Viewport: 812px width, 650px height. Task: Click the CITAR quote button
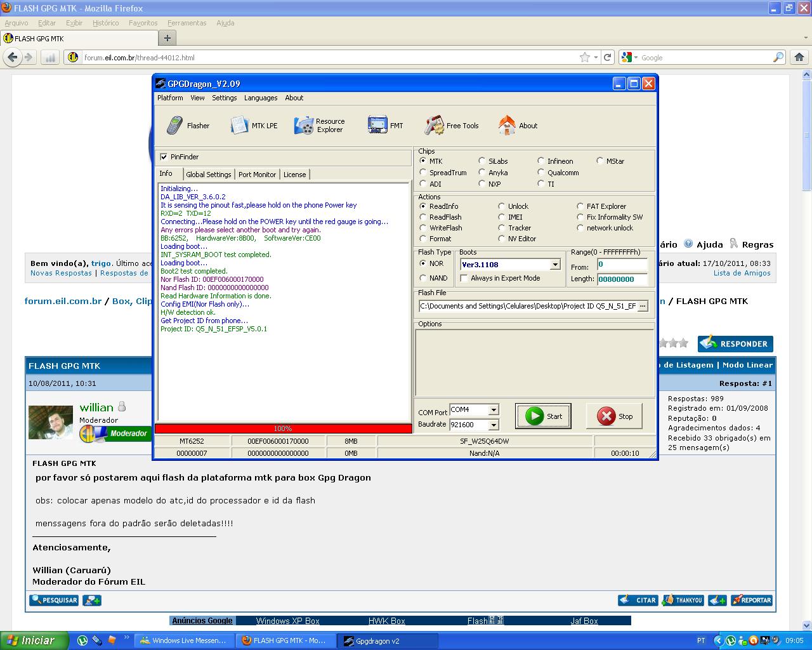point(638,600)
